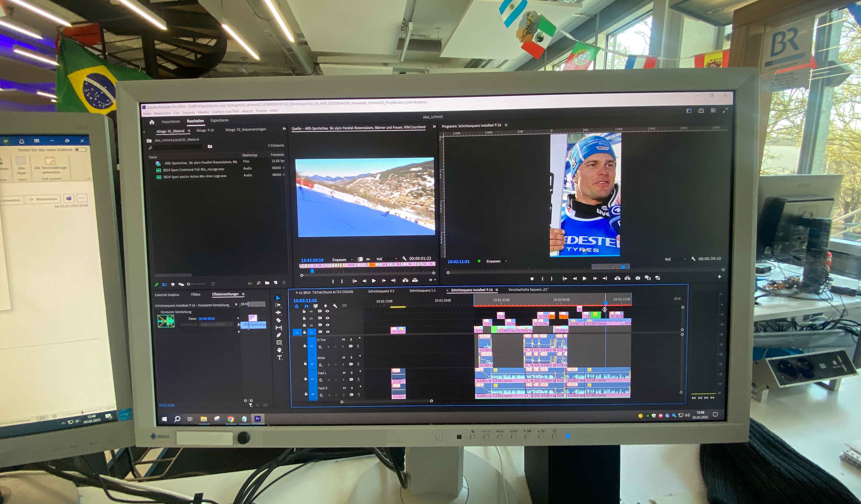Screen dimensions: 861x504
Task: Open Source monitor Voll resolution dropdown
Action: coord(386,259)
